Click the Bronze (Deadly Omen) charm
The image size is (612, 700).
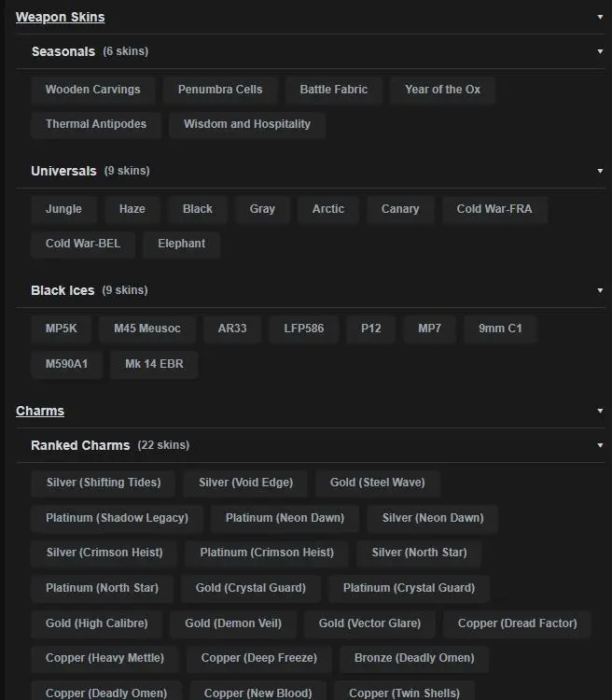point(414,658)
